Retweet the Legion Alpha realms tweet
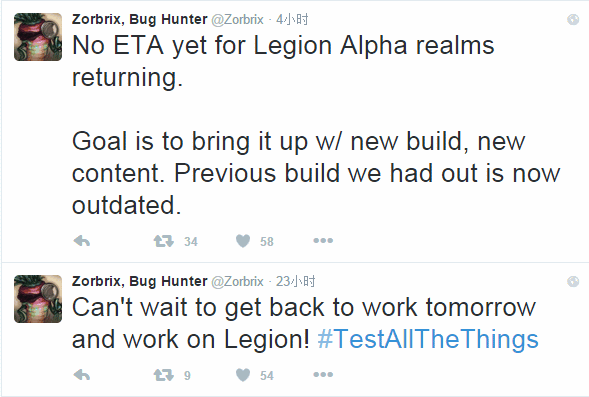589x397 pixels. click(164, 241)
